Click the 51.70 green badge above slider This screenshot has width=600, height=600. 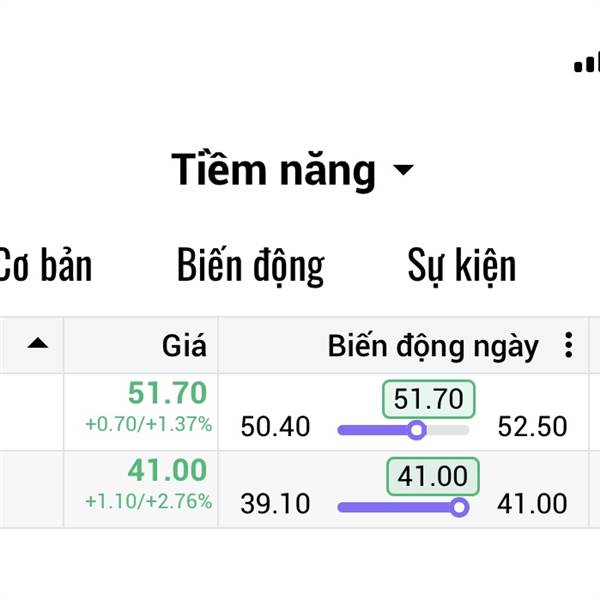[429, 399]
